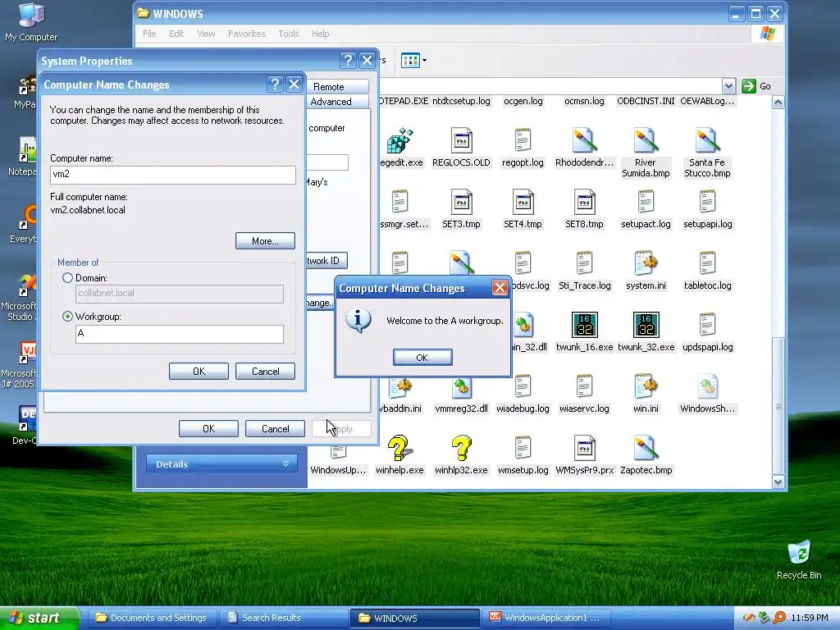
Task: Select the SET8.tmp file icon
Action: pyautogui.click(x=584, y=202)
